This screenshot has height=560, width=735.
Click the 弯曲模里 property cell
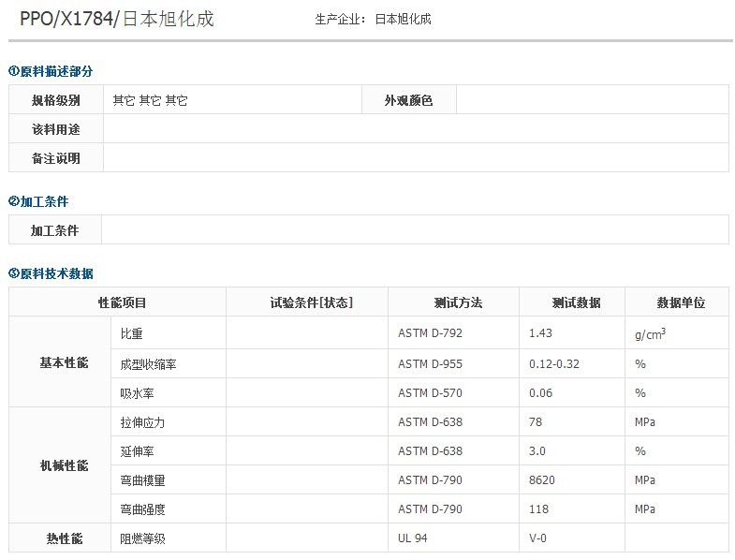coord(169,480)
